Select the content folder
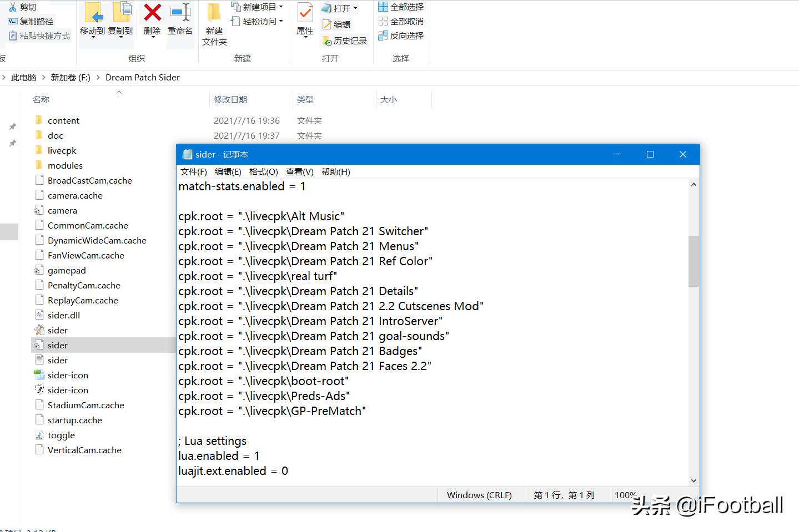The height and width of the screenshot is (532, 799). tap(63, 121)
